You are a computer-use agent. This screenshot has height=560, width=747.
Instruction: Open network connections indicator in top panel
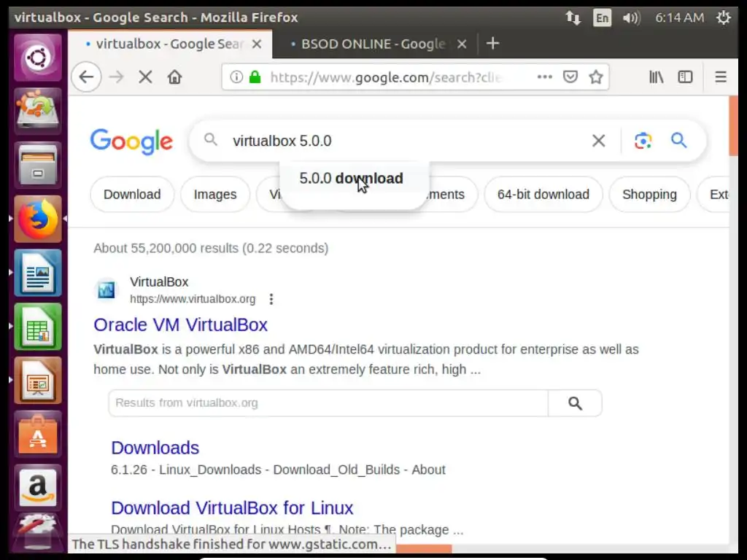tap(573, 17)
